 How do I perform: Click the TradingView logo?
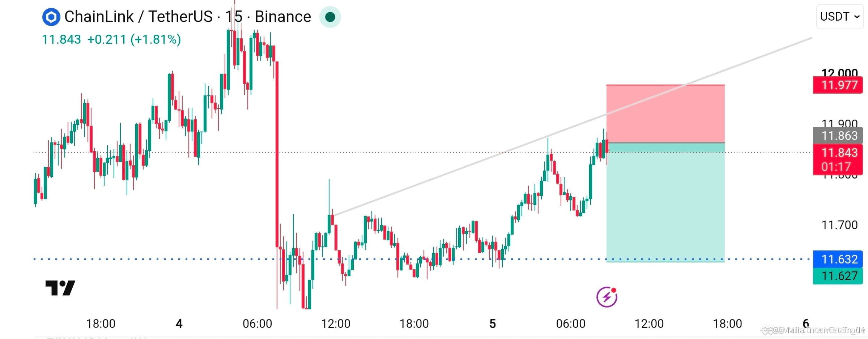(x=60, y=288)
